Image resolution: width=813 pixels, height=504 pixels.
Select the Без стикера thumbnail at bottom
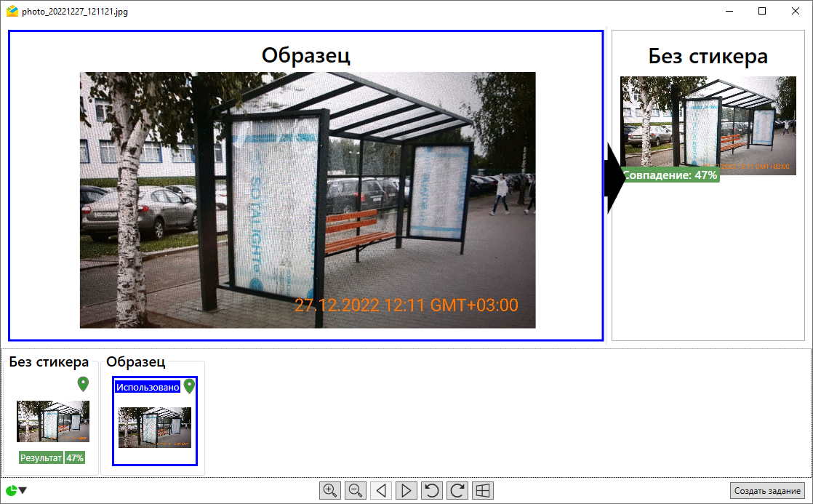click(x=53, y=421)
